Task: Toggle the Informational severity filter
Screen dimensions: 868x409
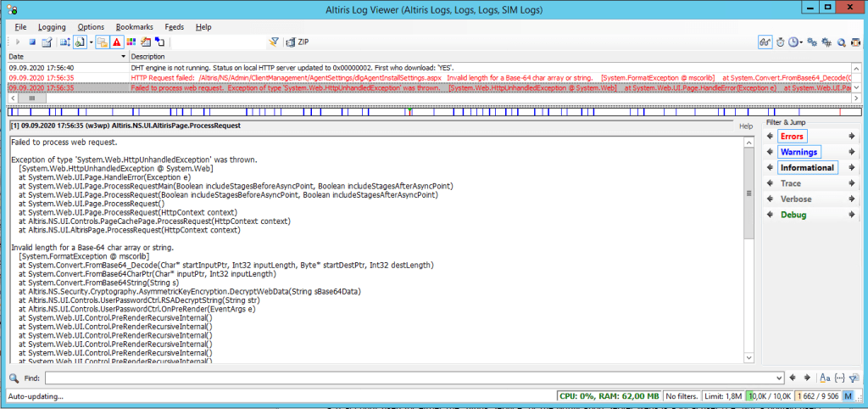Action: point(807,168)
